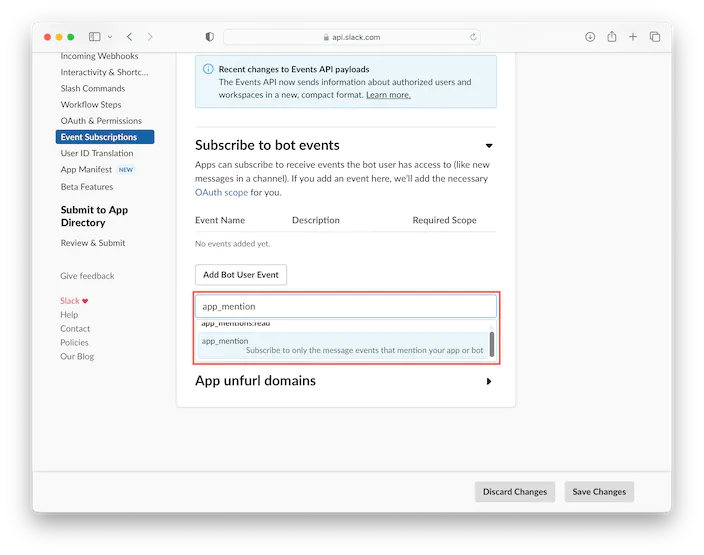Collapse the Subscribe to bot events section
This screenshot has height=555, width=704.
pyautogui.click(x=489, y=146)
